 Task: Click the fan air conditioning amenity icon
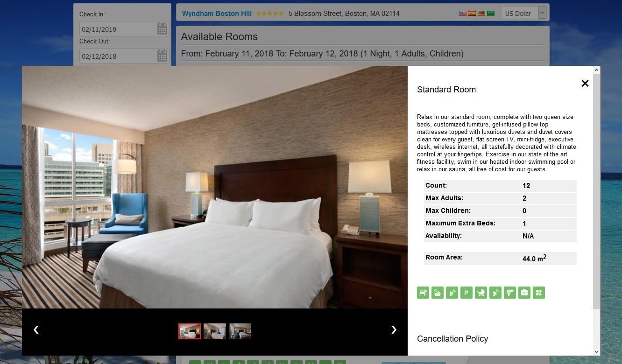click(x=538, y=293)
